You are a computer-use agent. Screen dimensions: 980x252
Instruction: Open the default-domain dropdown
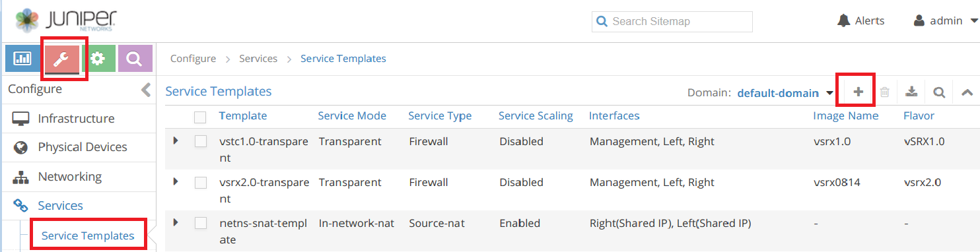pyautogui.click(x=785, y=93)
